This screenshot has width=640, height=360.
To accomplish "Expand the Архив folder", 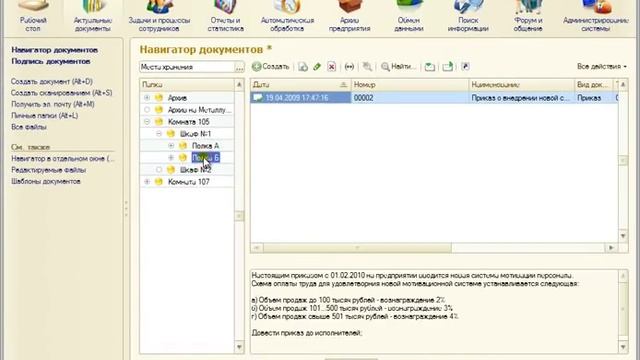I will tap(147, 98).
